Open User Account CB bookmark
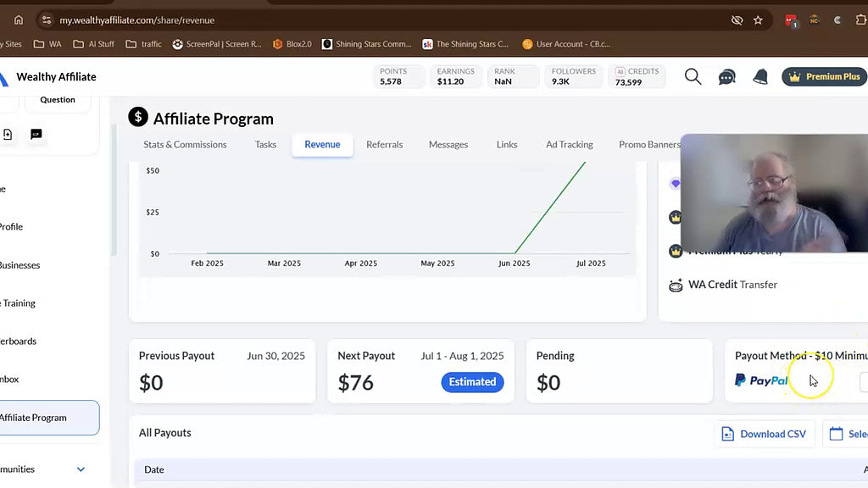 pos(565,44)
